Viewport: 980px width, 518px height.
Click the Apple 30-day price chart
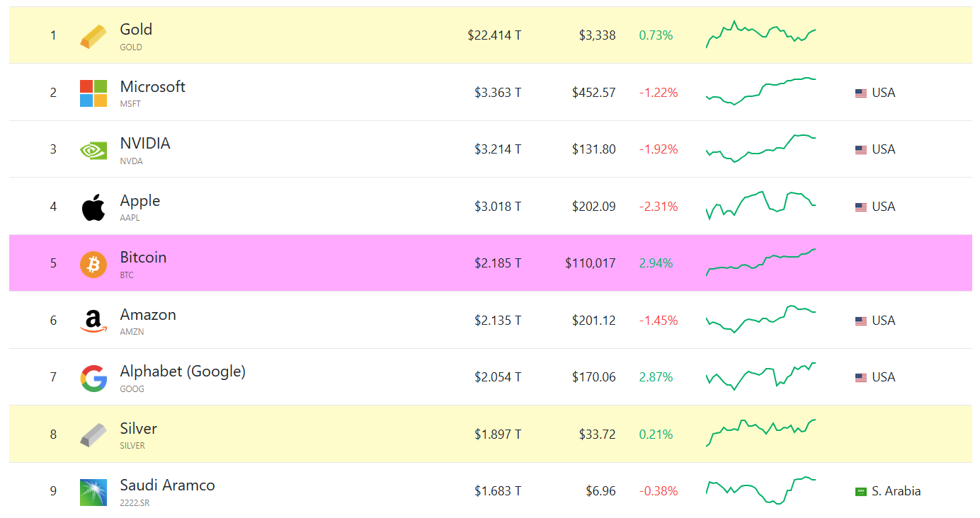click(760, 205)
